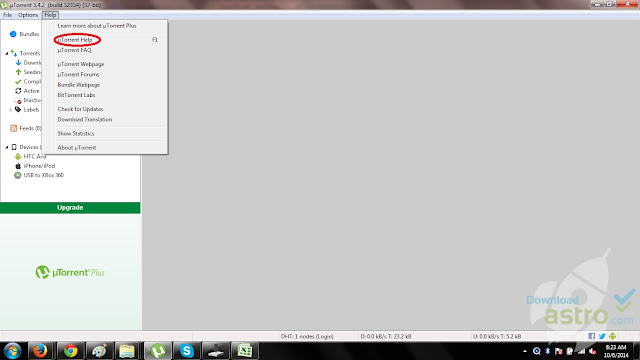Click the Completed checkmark icon
This screenshot has height=360, width=640.
tap(18, 81)
